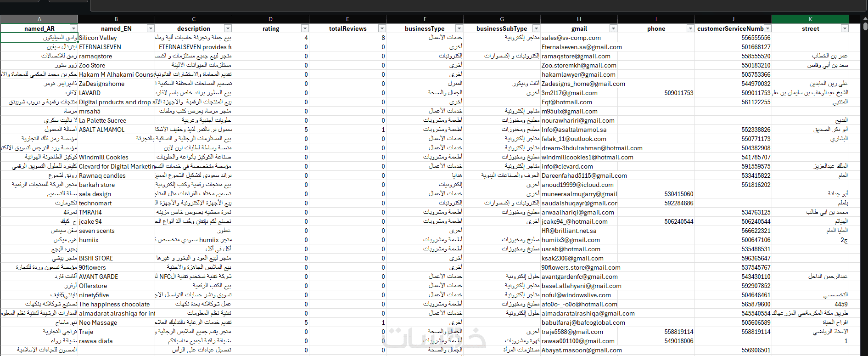
Task: Open the businessSubType column filter dropdown
Action: coord(536,28)
